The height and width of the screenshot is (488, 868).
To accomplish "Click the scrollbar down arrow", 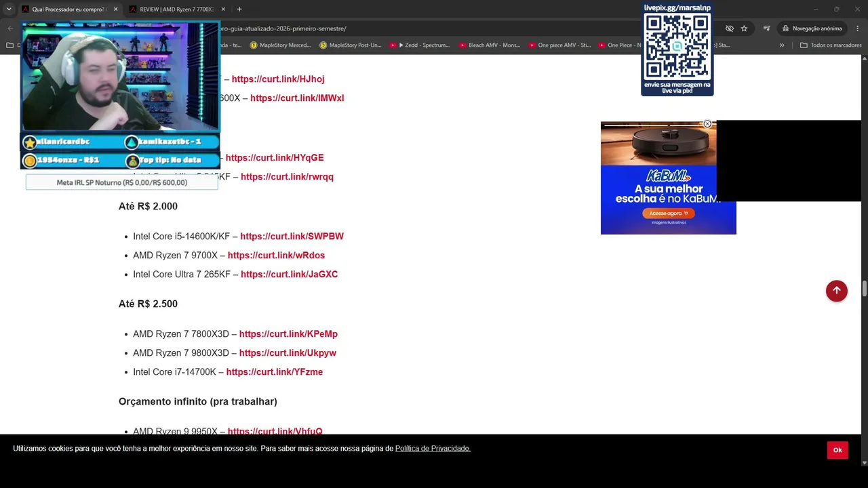I will point(864,463).
